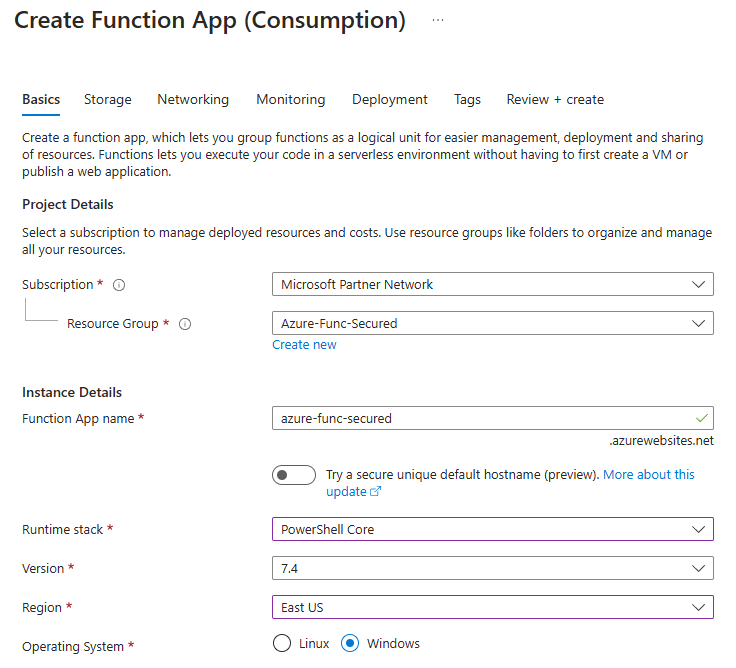Switch to the Monitoring tab
The image size is (736, 668).
291,100
